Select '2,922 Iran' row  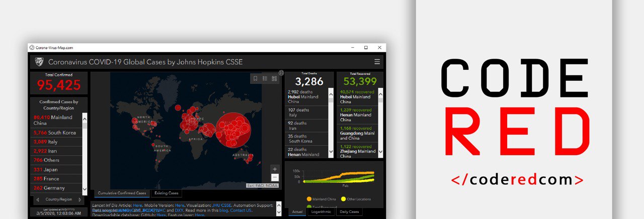[x=57, y=151]
